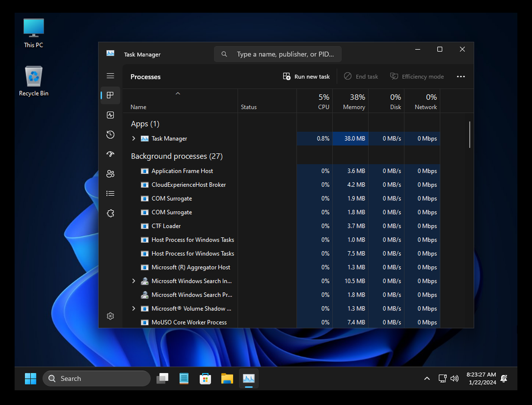Click the 4.2 MB memory cell
Screen dimensions: 532x405
[350, 185]
